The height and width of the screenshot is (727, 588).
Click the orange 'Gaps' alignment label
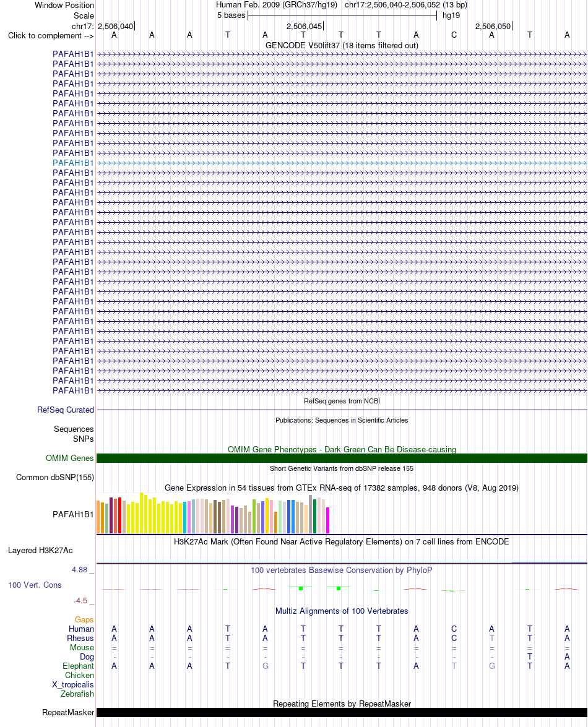pyautogui.click(x=84, y=620)
